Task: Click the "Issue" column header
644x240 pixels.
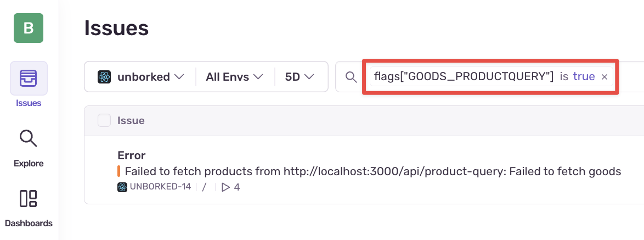Action: pyautogui.click(x=131, y=120)
